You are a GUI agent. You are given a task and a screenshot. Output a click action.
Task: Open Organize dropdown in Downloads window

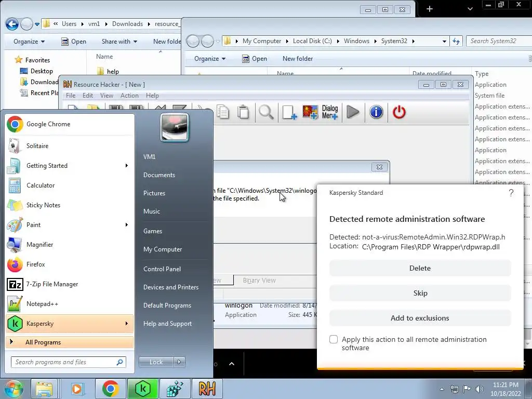coord(29,42)
